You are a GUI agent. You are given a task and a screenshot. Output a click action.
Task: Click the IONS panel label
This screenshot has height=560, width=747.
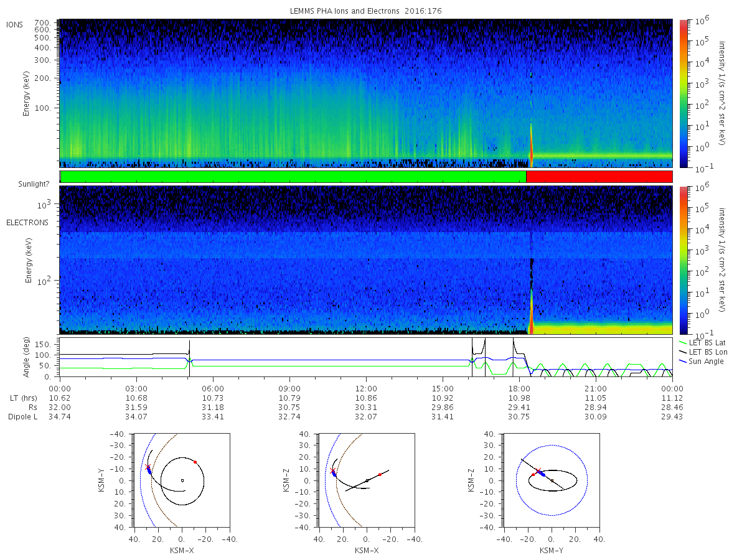click(x=14, y=24)
